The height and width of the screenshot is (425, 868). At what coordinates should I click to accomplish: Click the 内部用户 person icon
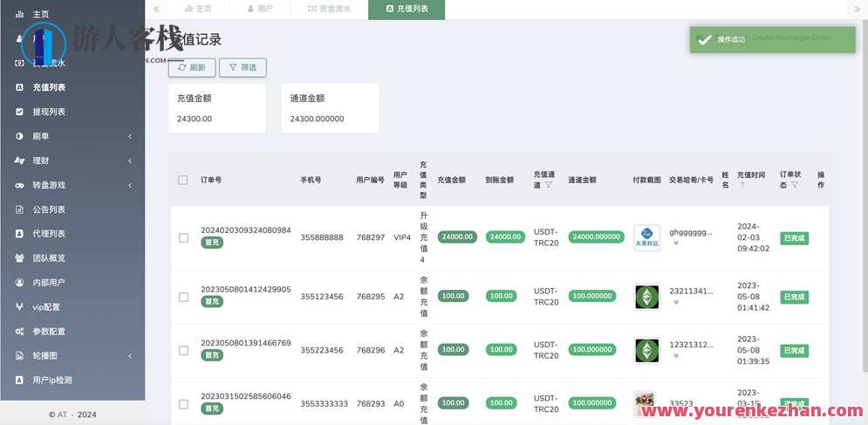(x=19, y=283)
